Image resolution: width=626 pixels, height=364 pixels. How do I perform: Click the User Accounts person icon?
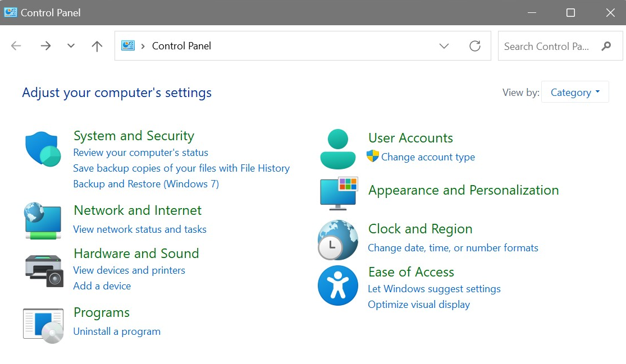(337, 149)
